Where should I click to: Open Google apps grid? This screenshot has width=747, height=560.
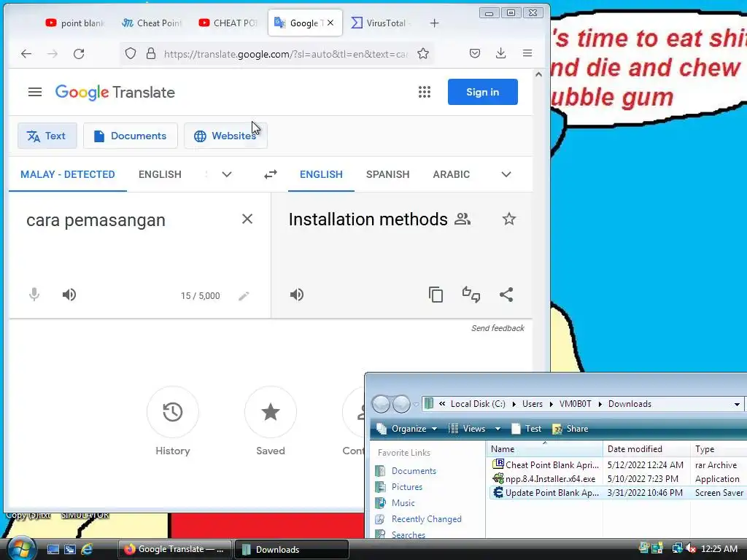(425, 92)
